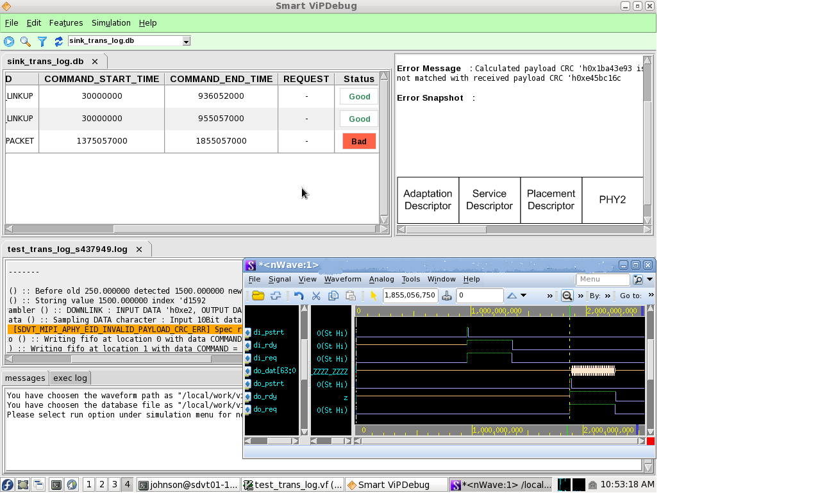Click the 1855057000 end time cell
Viewport: 820px width, 504px height.
click(x=221, y=141)
